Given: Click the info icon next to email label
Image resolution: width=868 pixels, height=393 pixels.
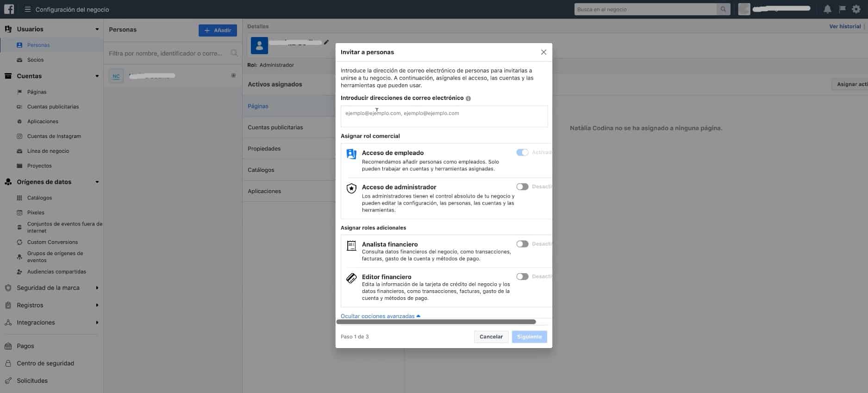Looking at the screenshot, I should pos(468,99).
